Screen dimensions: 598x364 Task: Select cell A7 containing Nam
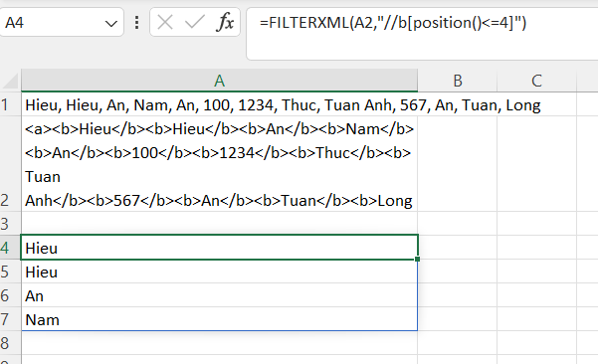[x=220, y=319]
